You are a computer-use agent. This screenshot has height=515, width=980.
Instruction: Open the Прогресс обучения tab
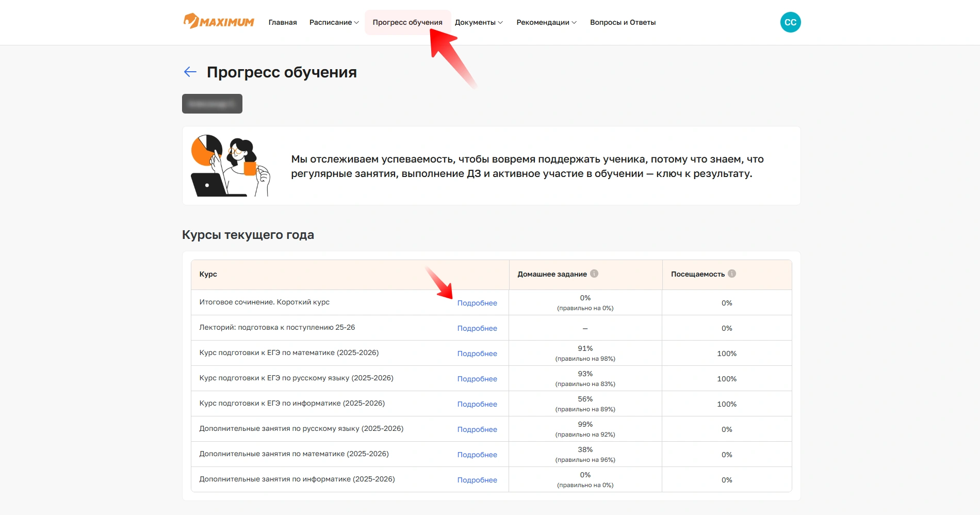click(407, 22)
